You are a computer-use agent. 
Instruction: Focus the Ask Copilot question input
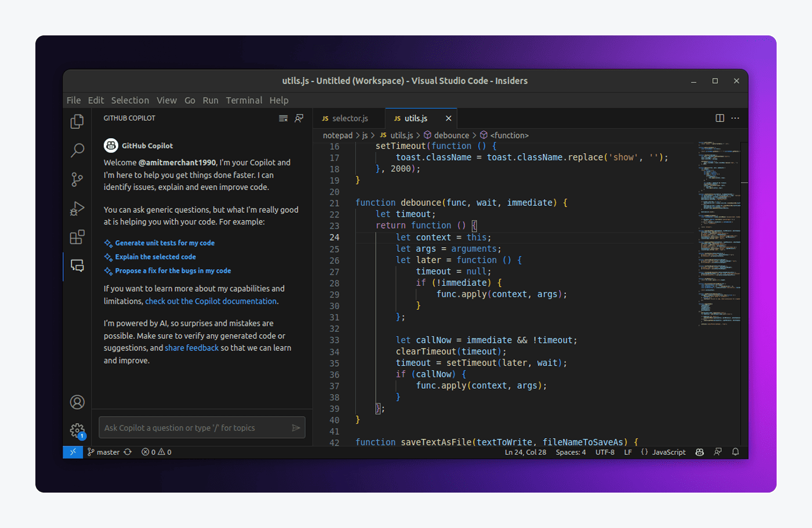tap(195, 428)
